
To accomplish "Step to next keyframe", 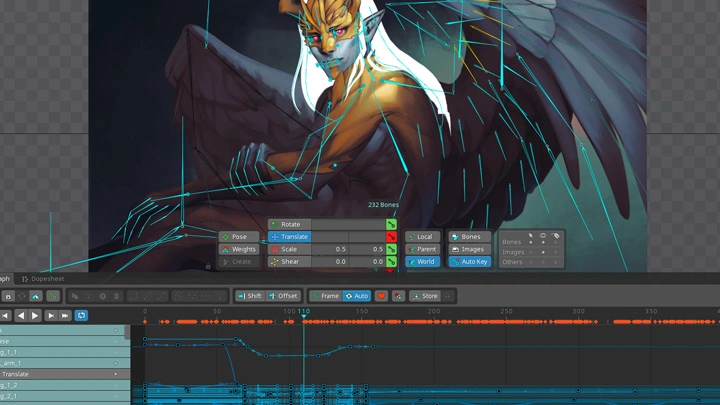I will click(x=51, y=315).
